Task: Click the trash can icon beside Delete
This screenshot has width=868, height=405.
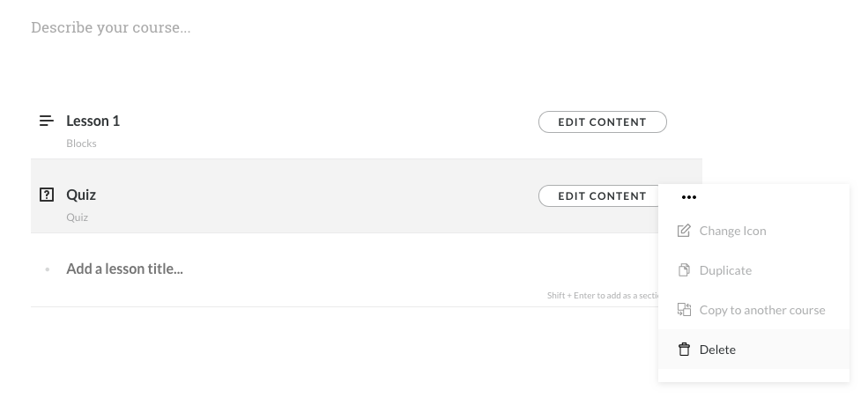Action: click(x=684, y=350)
